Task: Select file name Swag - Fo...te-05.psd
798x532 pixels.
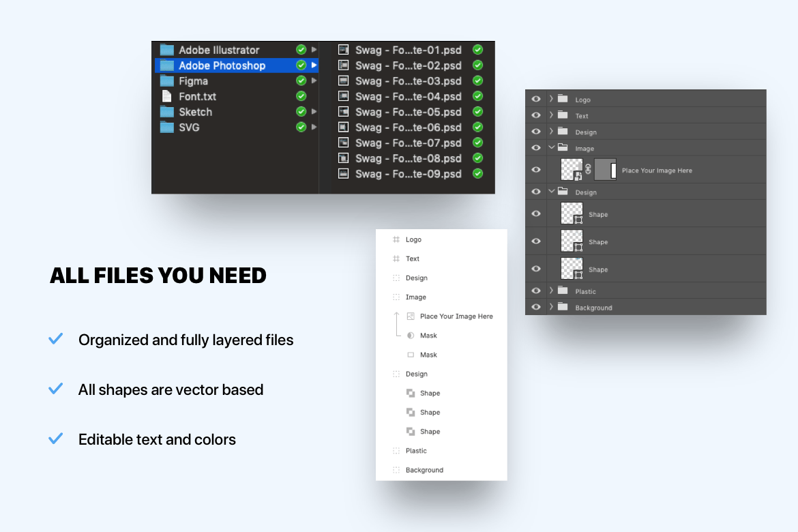Action: coord(408,112)
